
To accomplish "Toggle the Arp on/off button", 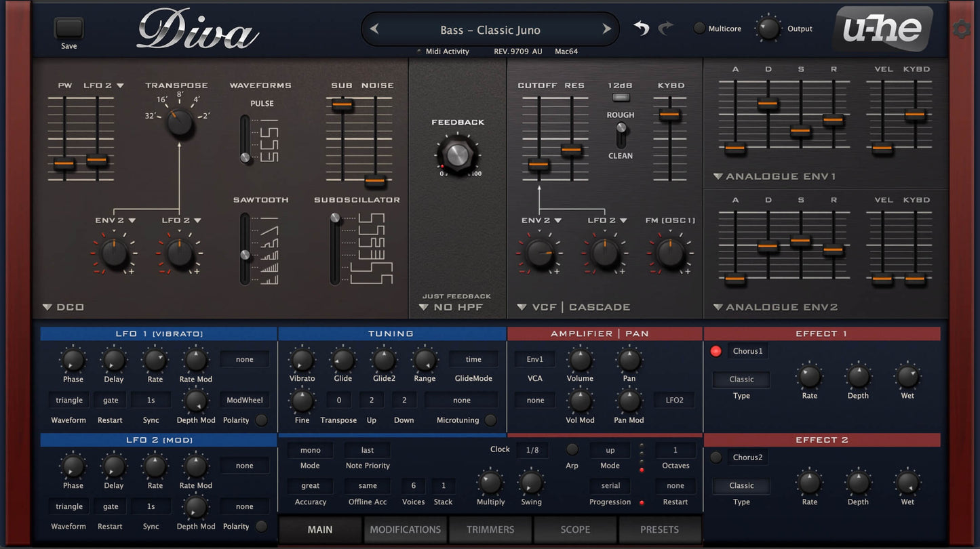I will click(x=572, y=449).
